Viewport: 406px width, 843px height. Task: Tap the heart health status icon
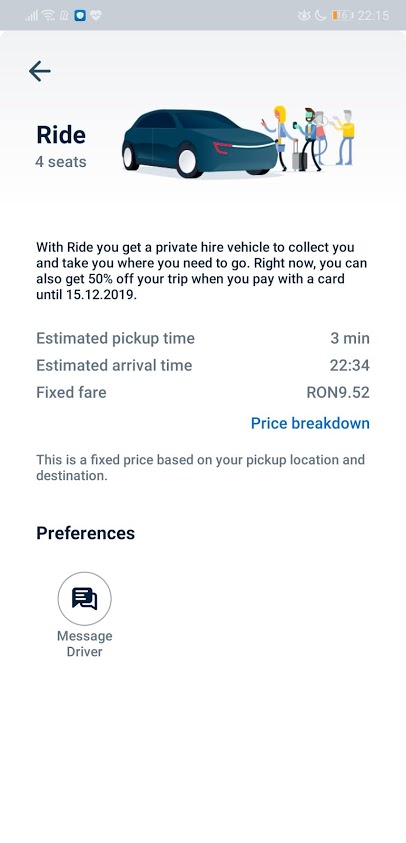pyautogui.click(x=96, y=15)
